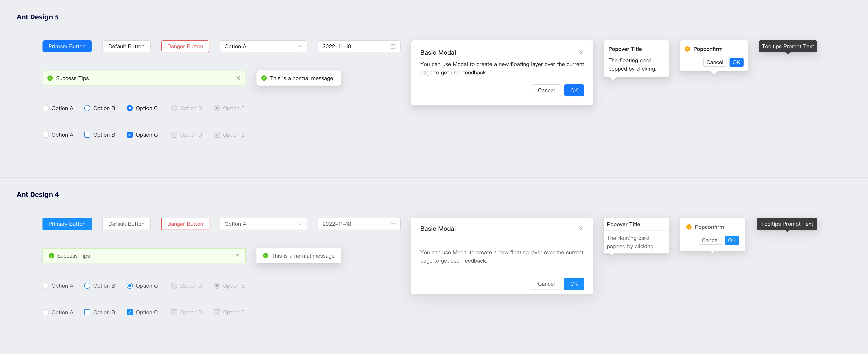Click calendar icon in Ant Design 4 date picker
868x354 pixels.
393,224
